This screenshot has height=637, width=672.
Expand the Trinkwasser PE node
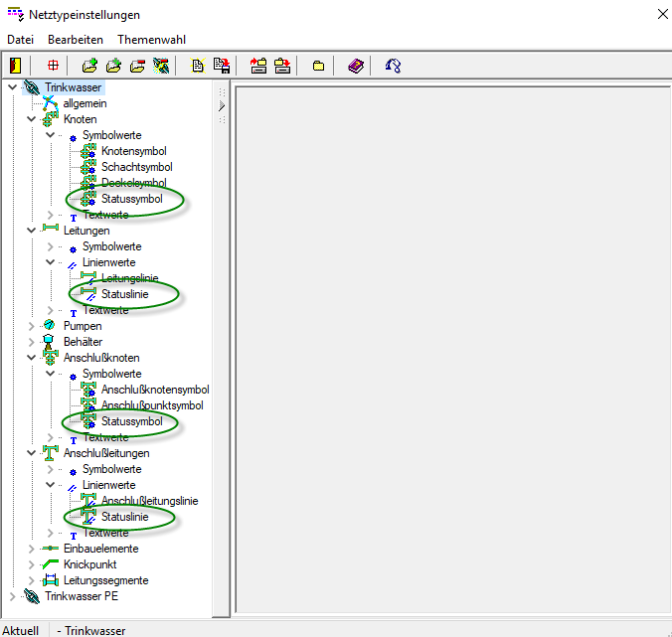(13, 596)
